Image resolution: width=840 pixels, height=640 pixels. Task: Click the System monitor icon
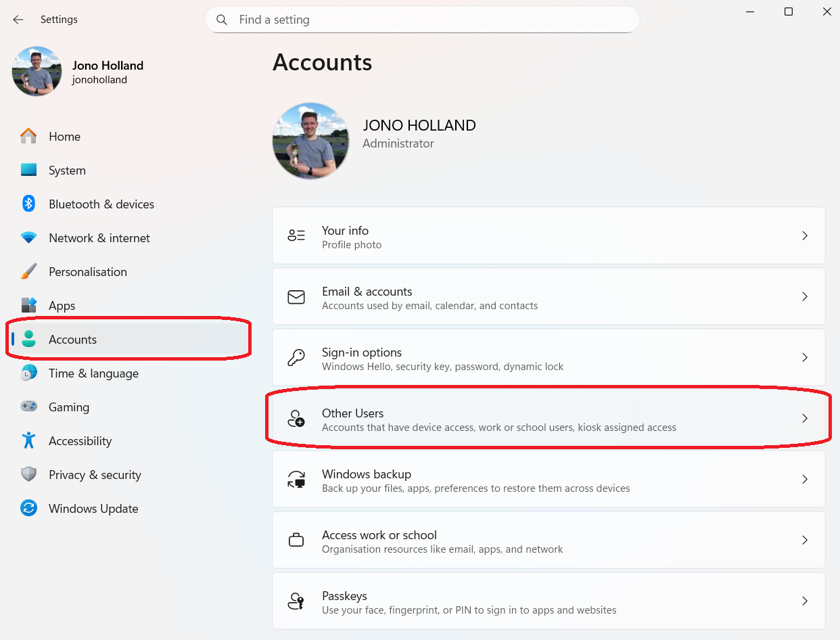(x=28, y=170)
